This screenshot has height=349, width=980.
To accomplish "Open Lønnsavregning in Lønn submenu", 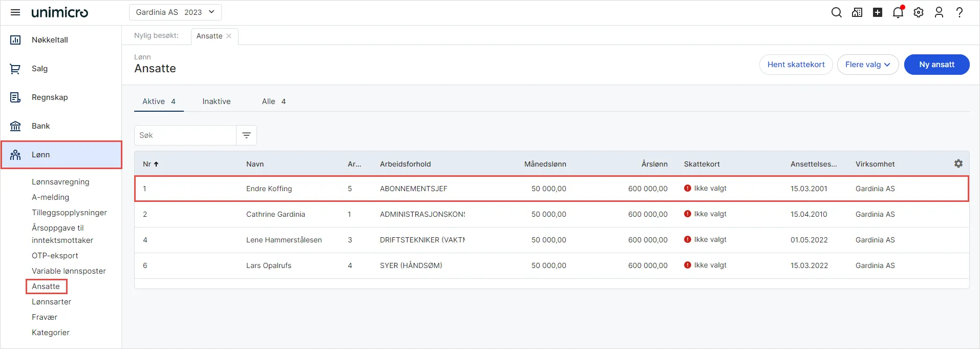I will pos(60,182).
